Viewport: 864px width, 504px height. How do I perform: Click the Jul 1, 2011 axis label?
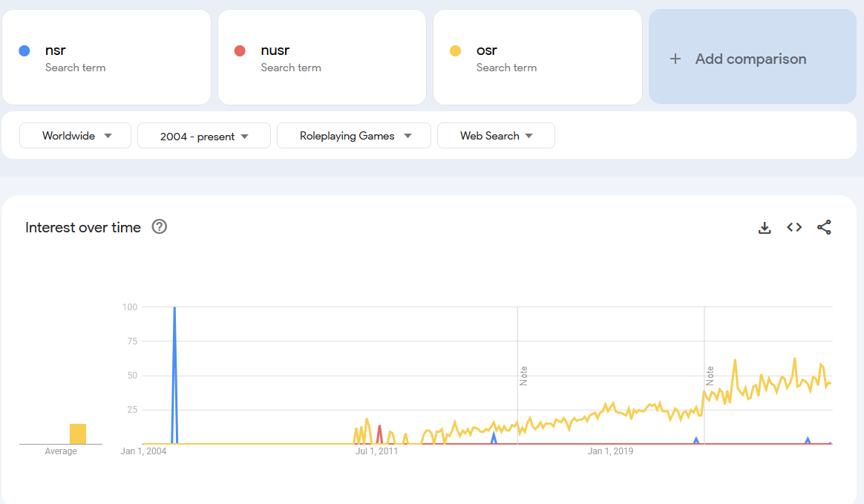pos(376,451)
